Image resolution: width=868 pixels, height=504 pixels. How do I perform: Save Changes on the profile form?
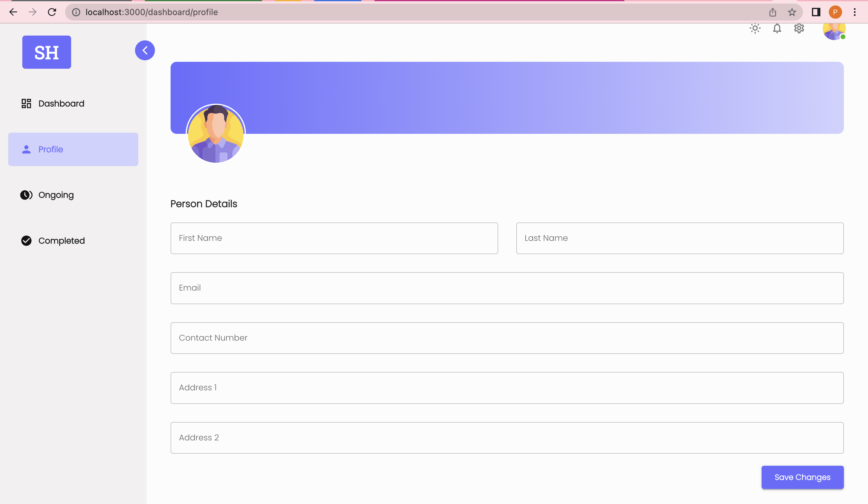coord(802,477)
